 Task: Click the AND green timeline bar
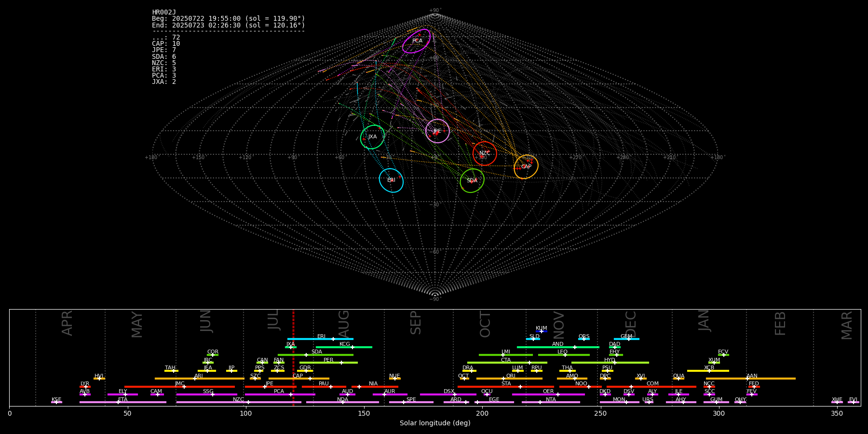(x=558, y=347)
